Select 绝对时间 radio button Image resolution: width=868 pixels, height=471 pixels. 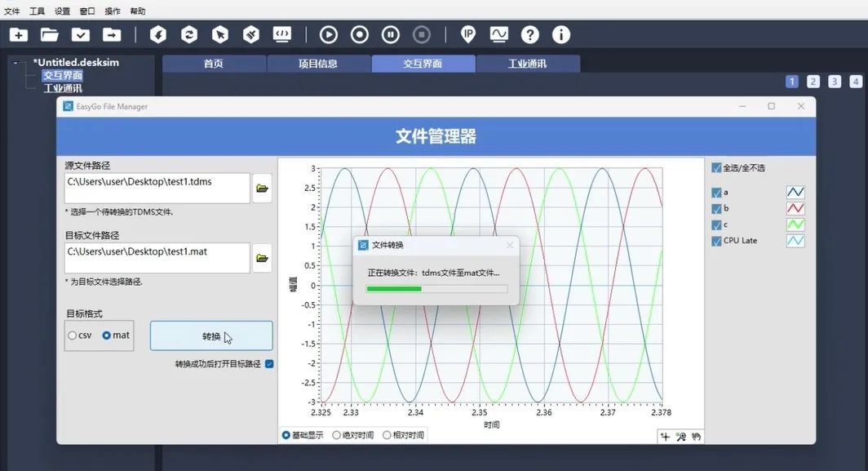[336, 435]
